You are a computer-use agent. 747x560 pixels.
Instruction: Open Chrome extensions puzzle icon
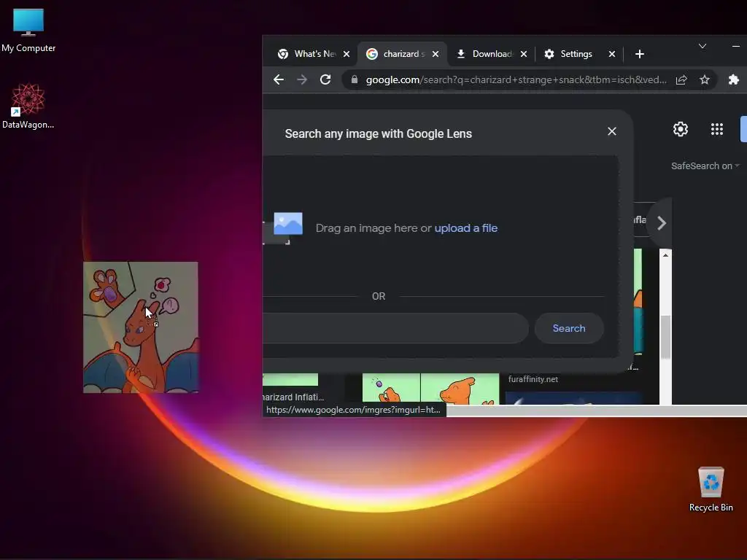[734, 79]
